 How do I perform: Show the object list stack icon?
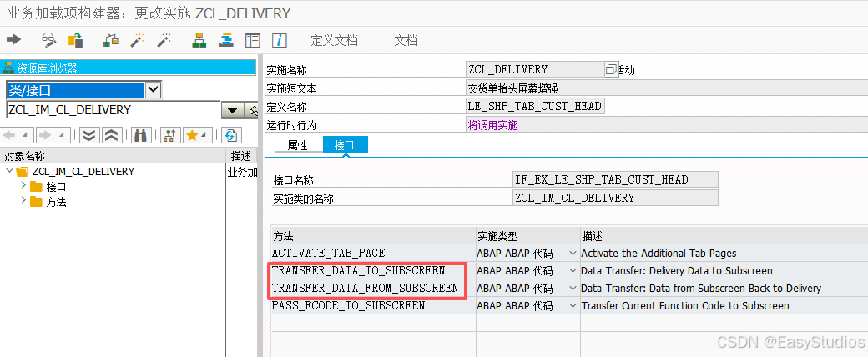[226, 40]
